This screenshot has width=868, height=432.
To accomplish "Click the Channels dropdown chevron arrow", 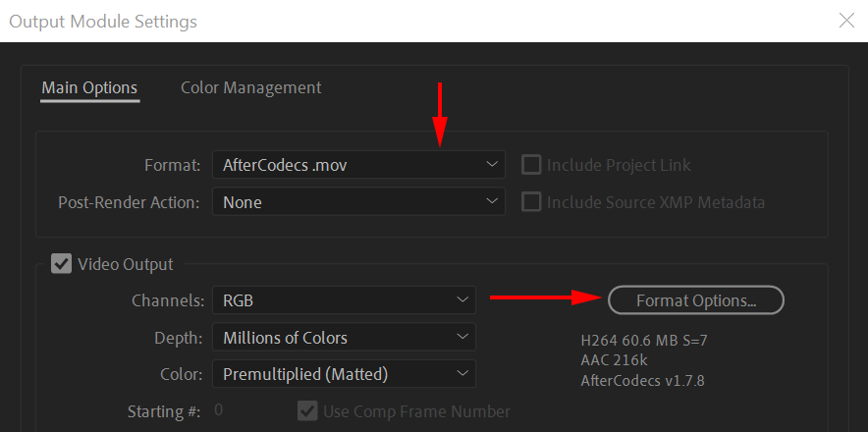I will coord(463,299).
